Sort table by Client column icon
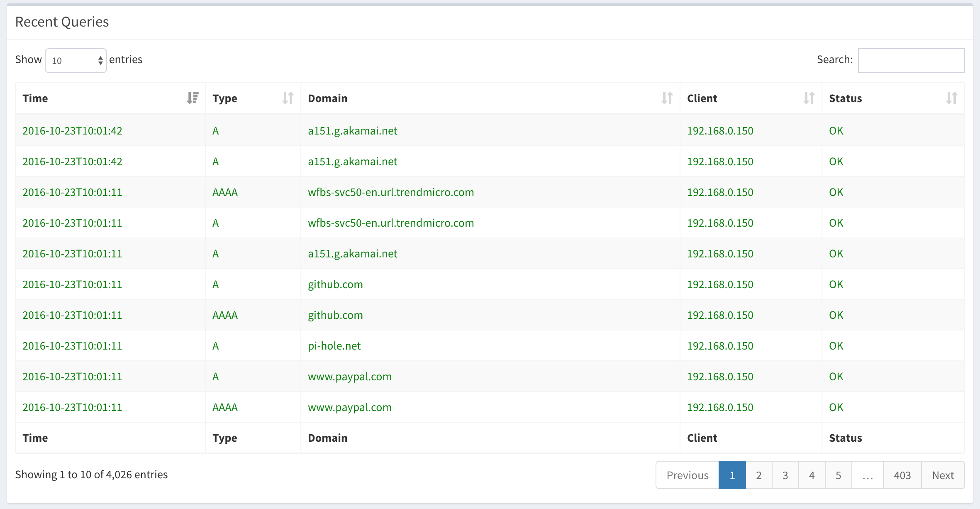The image size is (980, 509). (809, 98)
